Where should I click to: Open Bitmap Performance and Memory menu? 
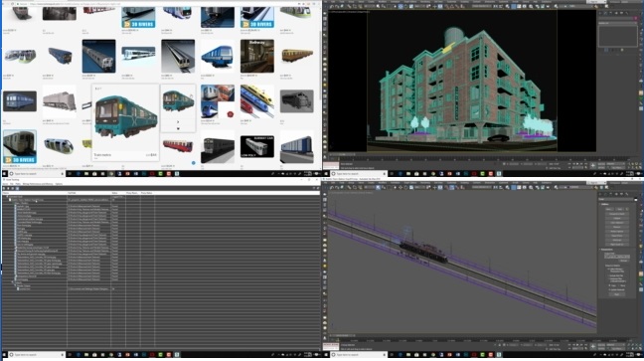point(38,184)
